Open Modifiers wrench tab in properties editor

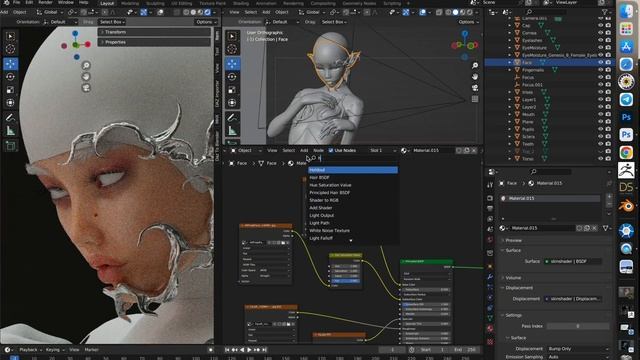(x=490, y=278)
